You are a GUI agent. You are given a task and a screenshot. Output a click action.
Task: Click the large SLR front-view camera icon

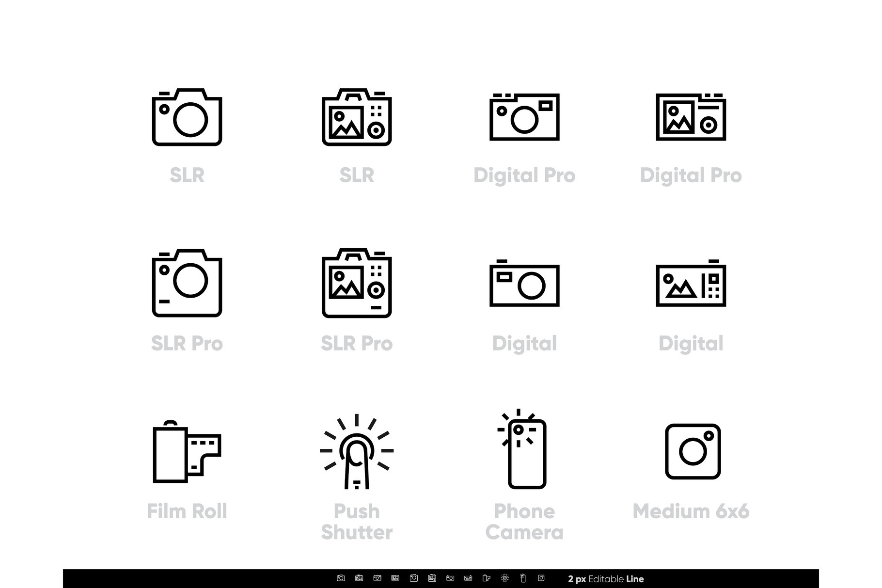coord(187,117)
